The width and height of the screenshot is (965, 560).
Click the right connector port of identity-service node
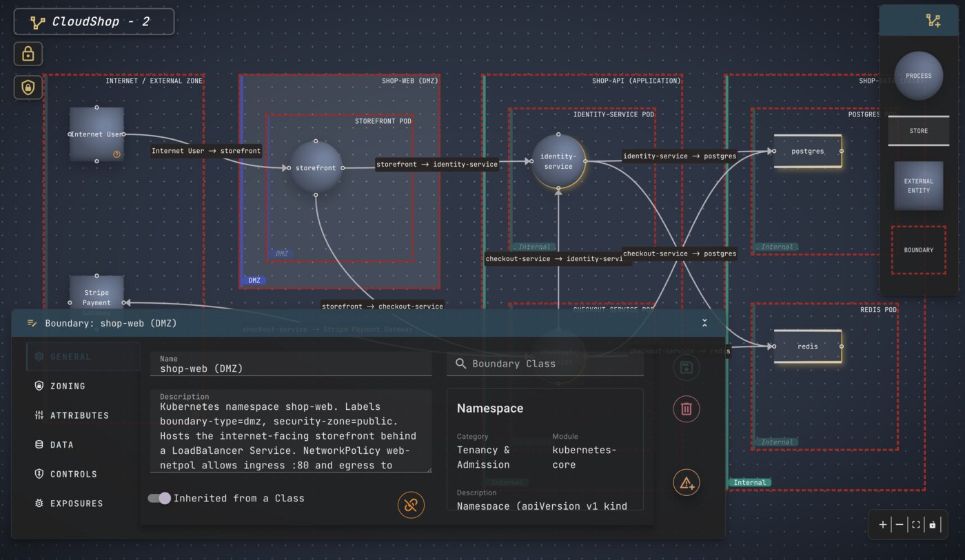(x=585, y=162)
